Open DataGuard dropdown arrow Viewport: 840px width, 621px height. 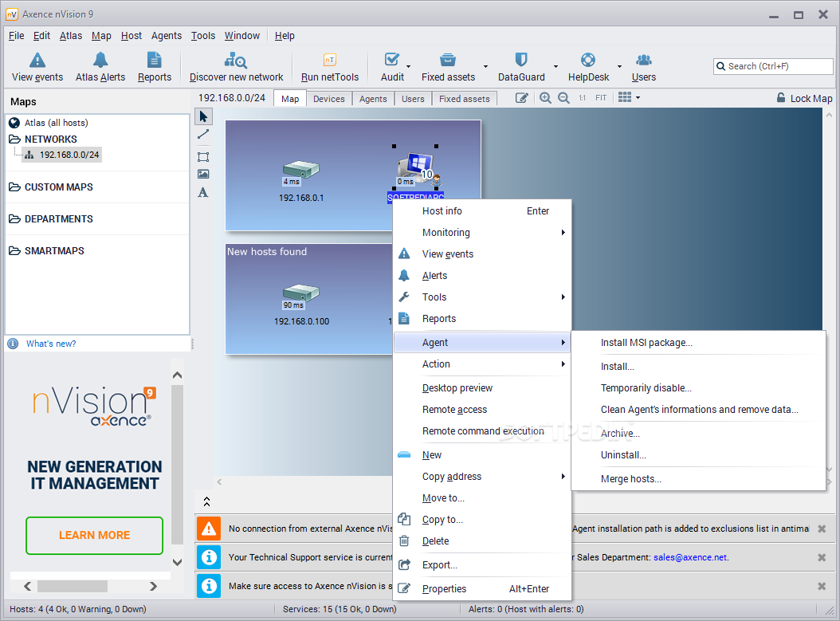555,67
